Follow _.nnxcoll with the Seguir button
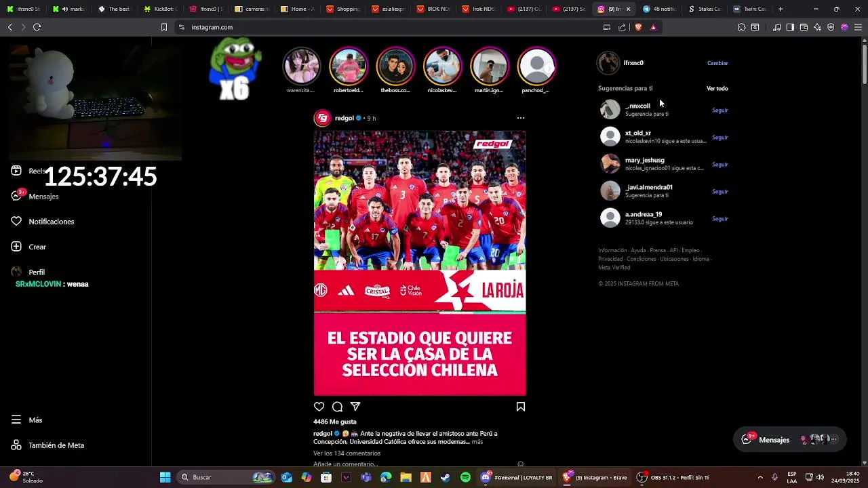 (719, 110)
